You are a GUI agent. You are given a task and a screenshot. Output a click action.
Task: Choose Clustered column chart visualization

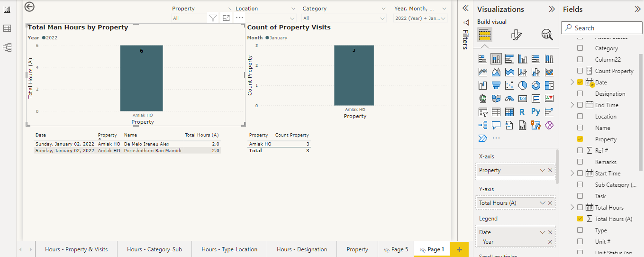pyautogui.click(x=523, y=59)
